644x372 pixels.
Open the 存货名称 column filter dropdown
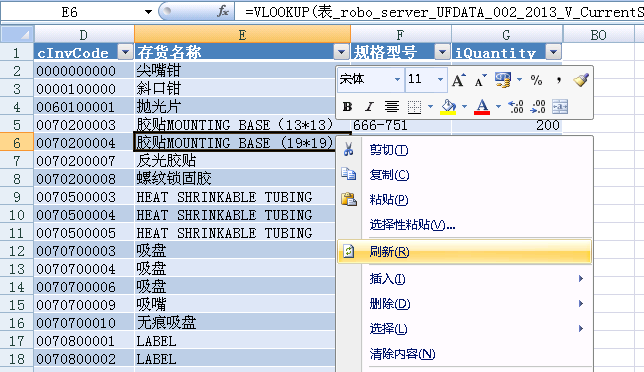tap(341, 52)
